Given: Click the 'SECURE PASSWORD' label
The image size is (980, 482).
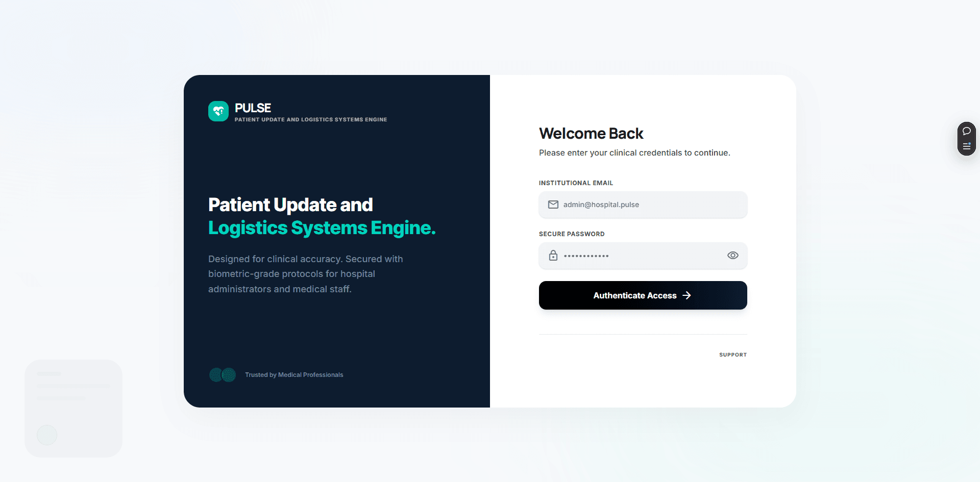Looking at the screenshot, I should click(x=572, y=234).
